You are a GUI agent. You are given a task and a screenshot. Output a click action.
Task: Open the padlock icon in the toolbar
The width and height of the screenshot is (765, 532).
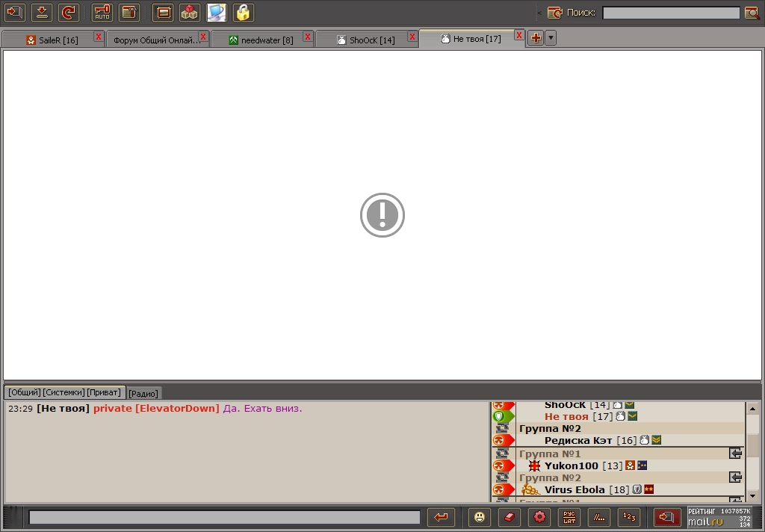click(x=243, y=12)
